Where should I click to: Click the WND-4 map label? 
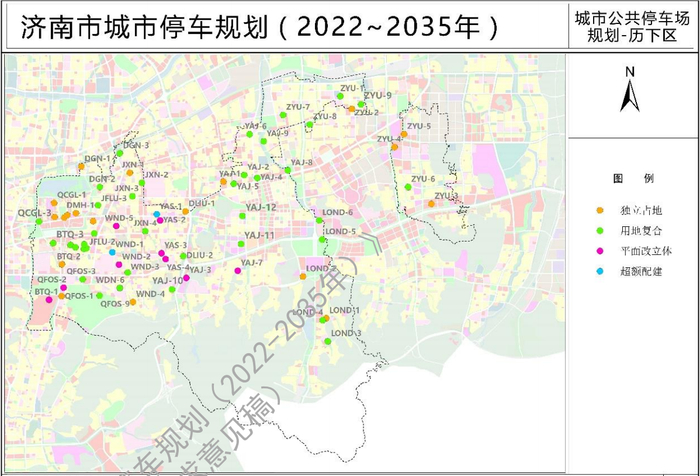(150, 294)
